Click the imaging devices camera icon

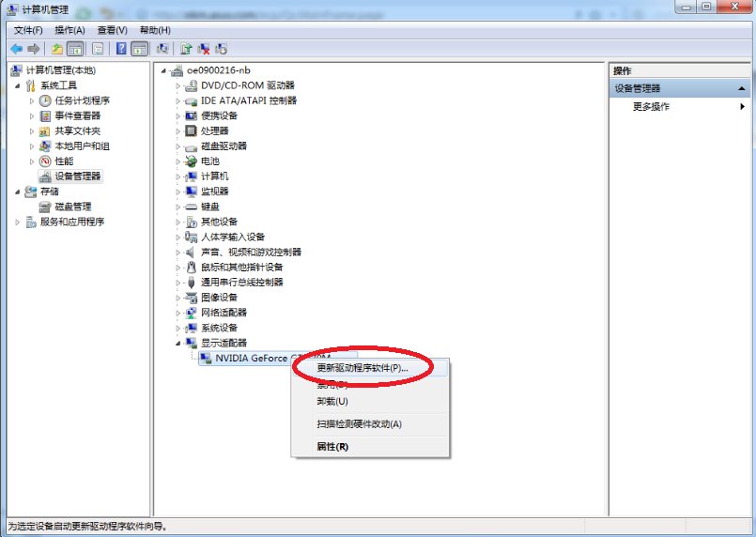pos(191,298)
